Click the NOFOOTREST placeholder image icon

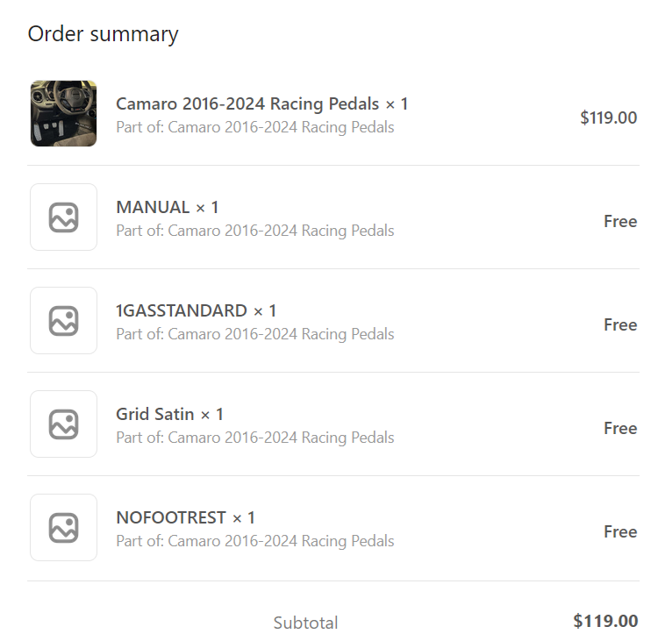pyautogui.click(x=63, y=527)
